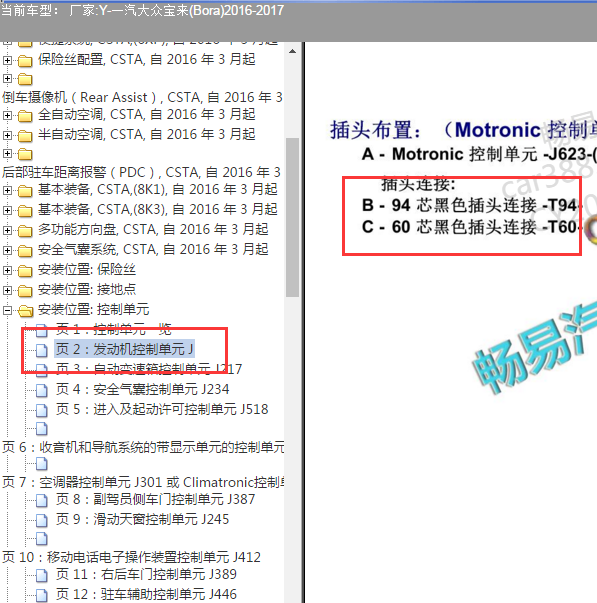Open 页 1: 控制单元一览

[113, 329]
